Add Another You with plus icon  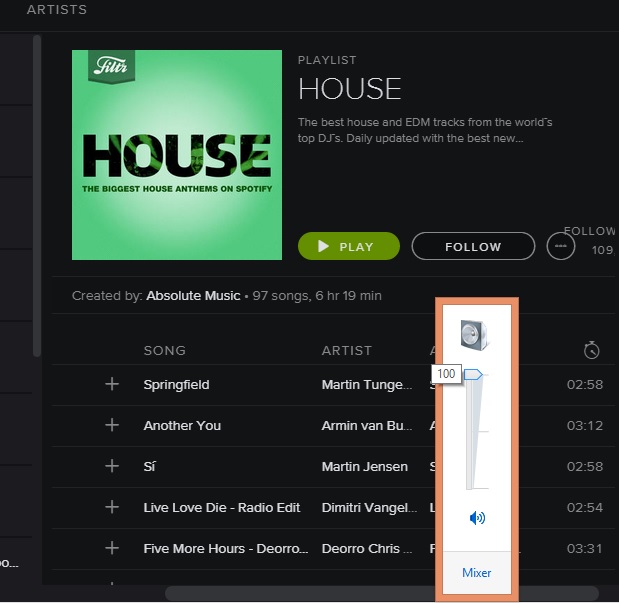click(112, 425)
